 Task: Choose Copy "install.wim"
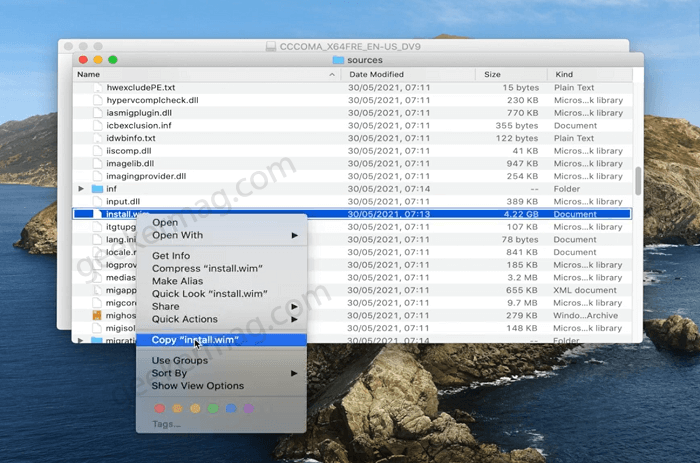[195, 340]
